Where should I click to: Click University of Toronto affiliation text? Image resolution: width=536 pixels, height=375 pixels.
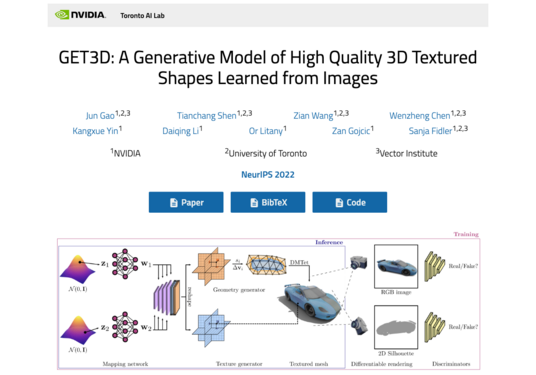[x=266, y=153]
